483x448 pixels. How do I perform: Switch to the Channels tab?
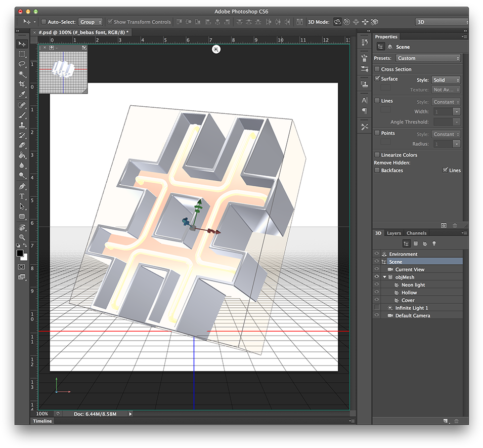(x=416, y=233)
